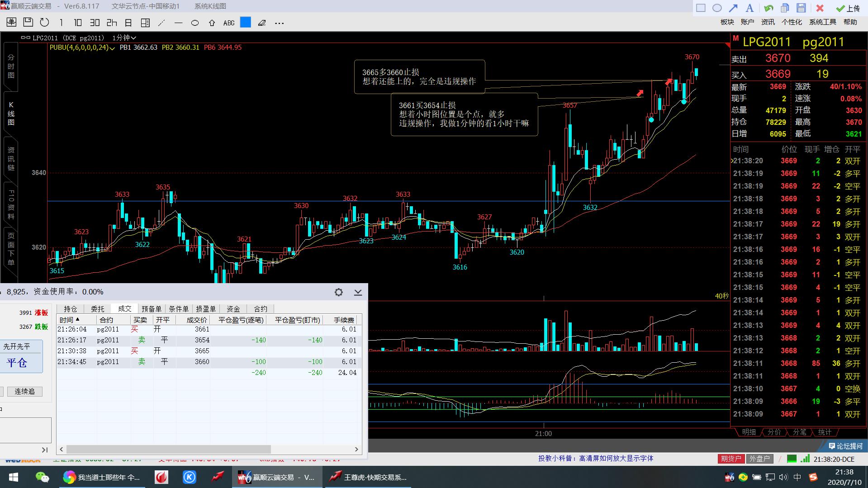This screenshot has height=488, width=868.
Task: Open the 个性化 menu
Action: (x=792, y=22)
